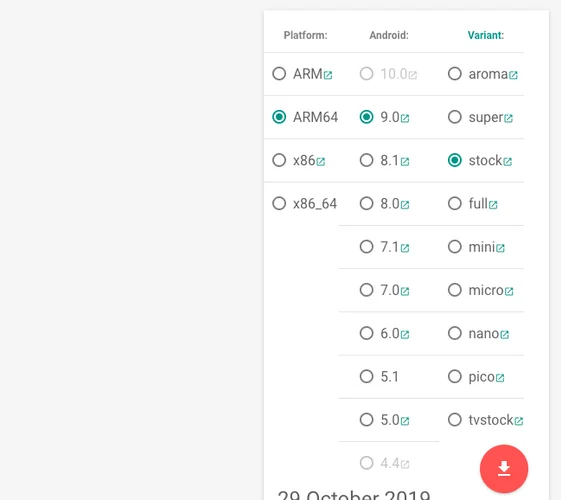This screenshot has height=500, width=561.
Task: Open external link icon next to 9.0
Action: (405, 118)
